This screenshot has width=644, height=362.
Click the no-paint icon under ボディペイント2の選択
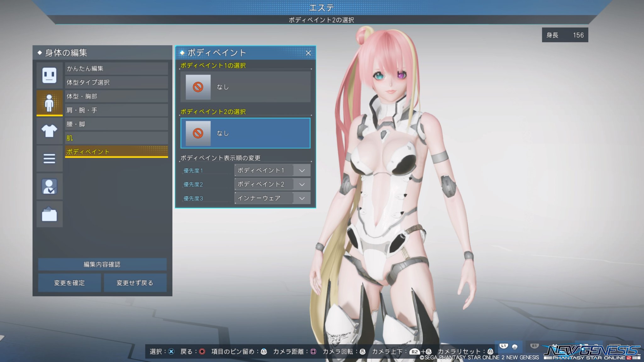click(x=198, y=133)
